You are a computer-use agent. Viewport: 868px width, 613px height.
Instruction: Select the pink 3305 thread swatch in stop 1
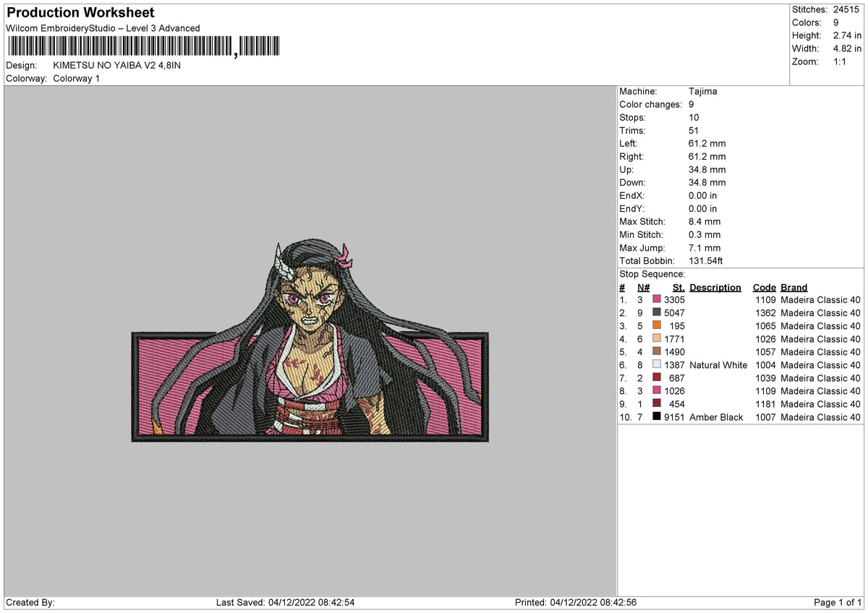pos(656,299)
